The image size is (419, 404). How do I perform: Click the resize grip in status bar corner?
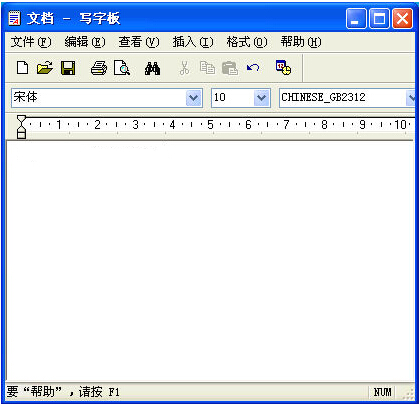coord(408,394)
